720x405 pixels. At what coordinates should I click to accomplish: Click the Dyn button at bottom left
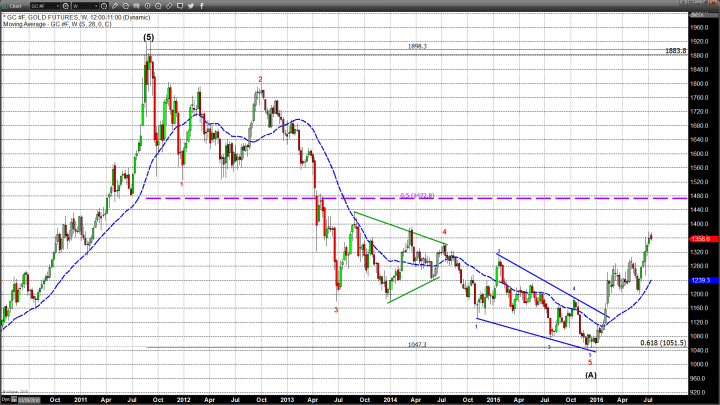click(x=6, y=399)
